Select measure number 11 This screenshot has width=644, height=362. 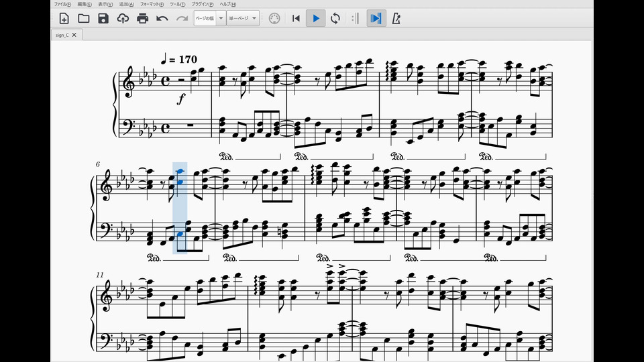point(100,275)
